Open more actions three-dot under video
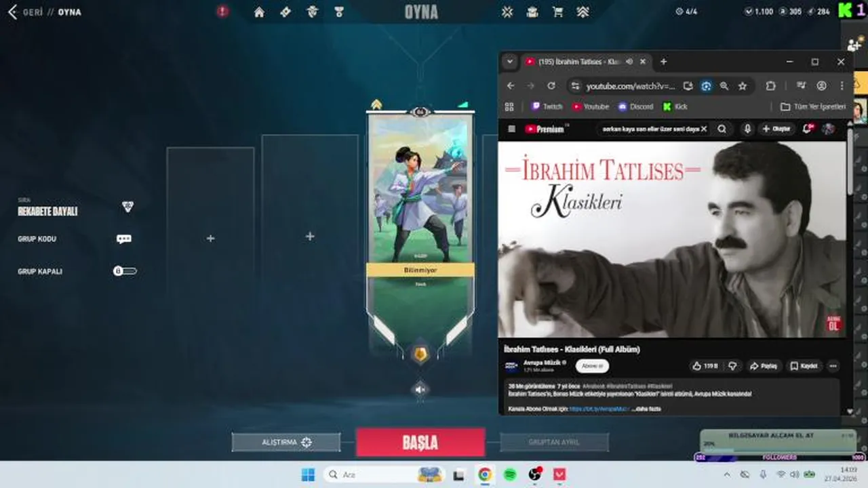The image size is (868, 488). pos(833,366)
